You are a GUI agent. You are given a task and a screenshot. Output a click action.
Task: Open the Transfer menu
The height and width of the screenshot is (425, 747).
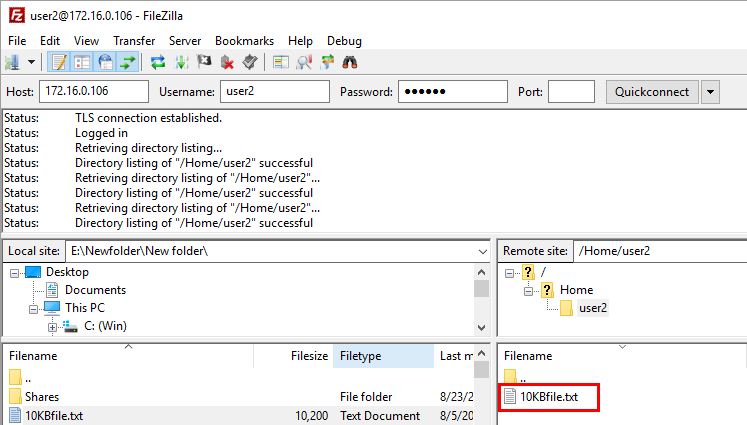(134, 41)
